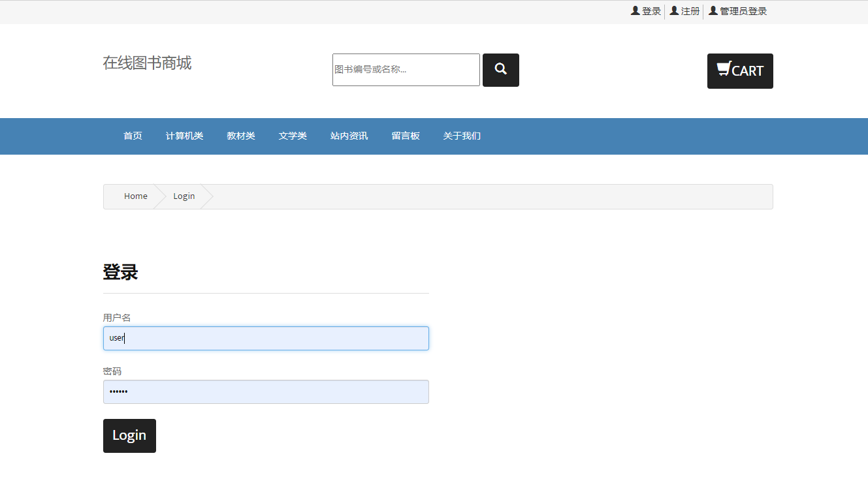This screenshot has height=492, width=868.
Task: Click the 密码 password field
Action: 265,392
